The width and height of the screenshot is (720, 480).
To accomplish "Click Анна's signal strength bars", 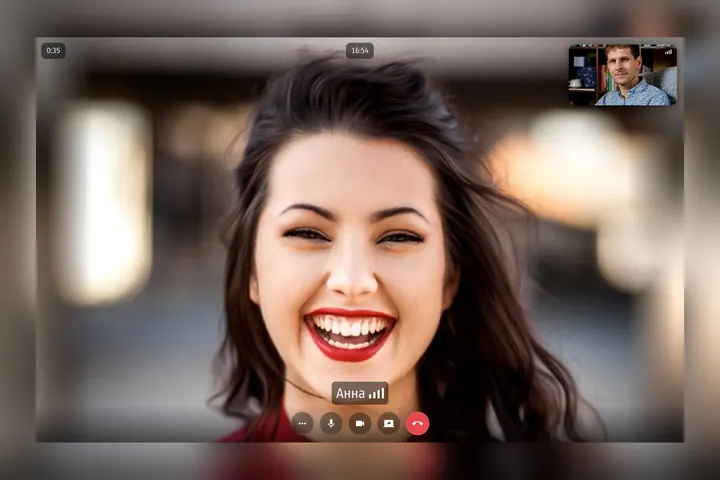I will (377, 394).
